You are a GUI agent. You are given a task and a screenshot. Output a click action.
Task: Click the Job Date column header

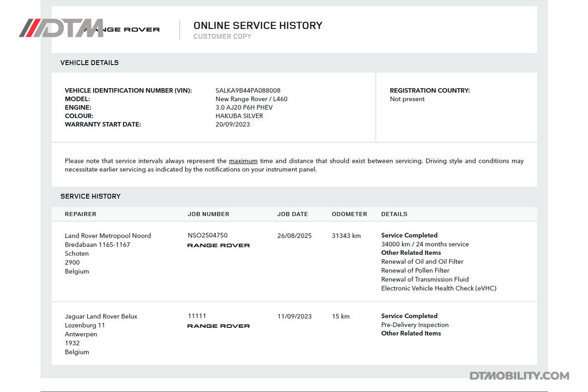tap(293, 214)
